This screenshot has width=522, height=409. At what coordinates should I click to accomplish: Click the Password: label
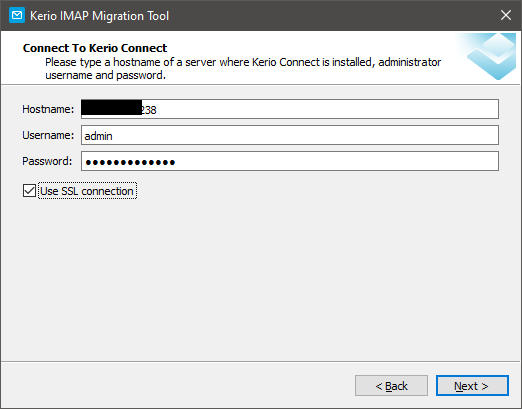point(47,161)
